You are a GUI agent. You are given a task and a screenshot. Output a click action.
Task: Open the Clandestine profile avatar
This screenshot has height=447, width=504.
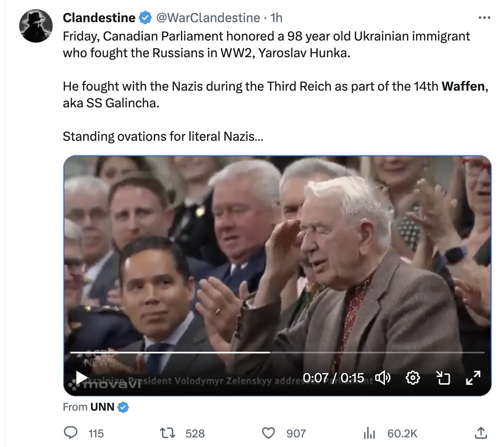[36, 26]
